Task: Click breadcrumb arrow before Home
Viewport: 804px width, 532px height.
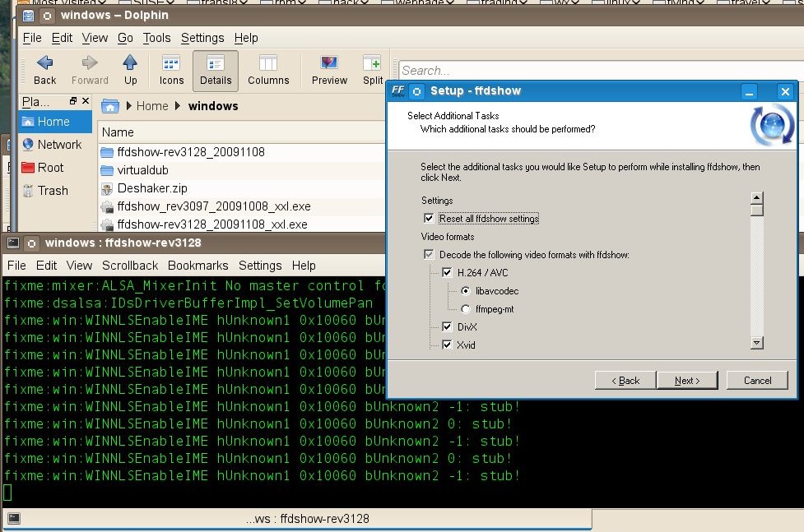Action: pyautogui.click(x=128, y=106)
